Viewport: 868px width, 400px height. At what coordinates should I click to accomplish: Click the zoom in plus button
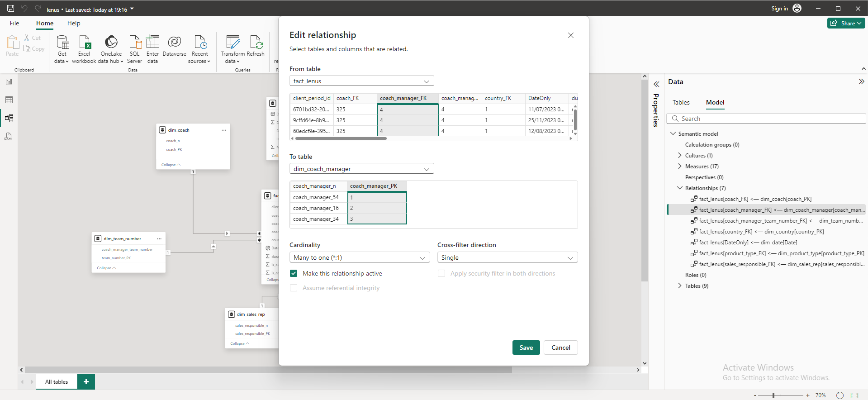tap(808, 395)
